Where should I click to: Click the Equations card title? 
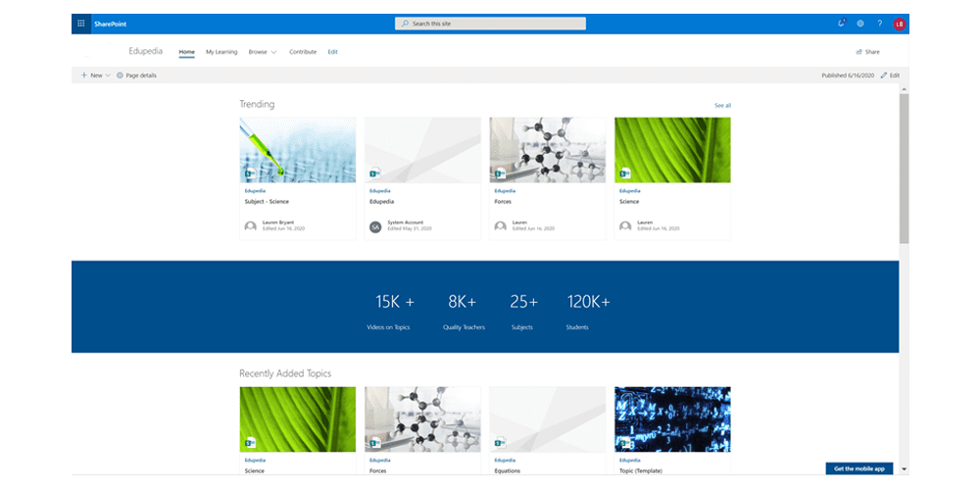[507, 470]
